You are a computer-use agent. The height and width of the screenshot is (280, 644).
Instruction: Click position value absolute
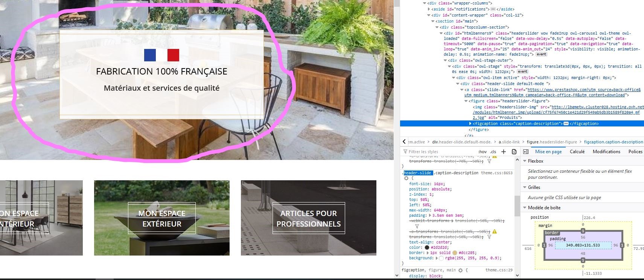point(442,189)
